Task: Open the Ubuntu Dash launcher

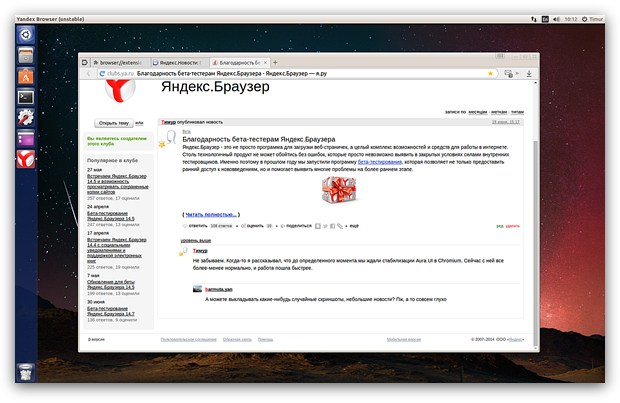Action: pyautogui.click(x=26, y=35)
